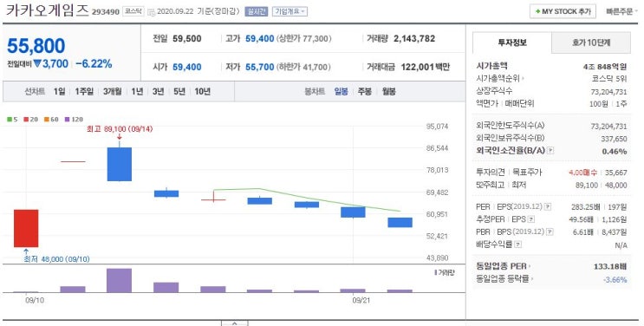644x326 pixels.
Task: Click the 최저 48,000 (09/10) annotation
Action: coord(56,259)
